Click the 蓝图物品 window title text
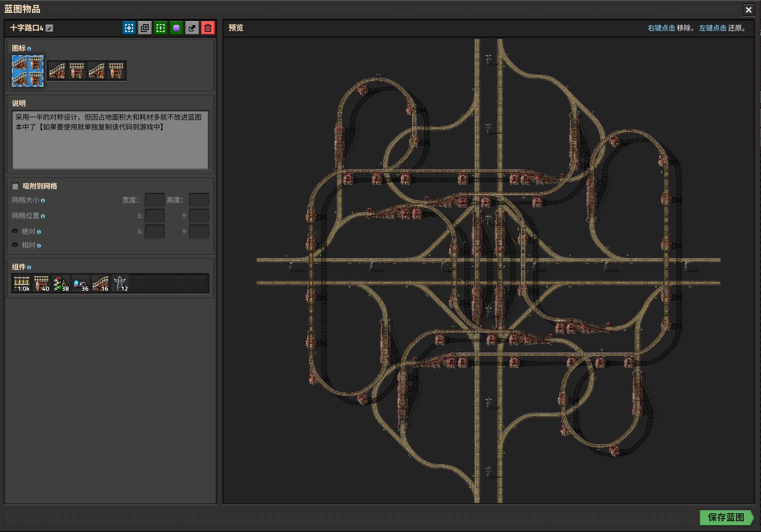The image size is (761, 532). (22, 9)
